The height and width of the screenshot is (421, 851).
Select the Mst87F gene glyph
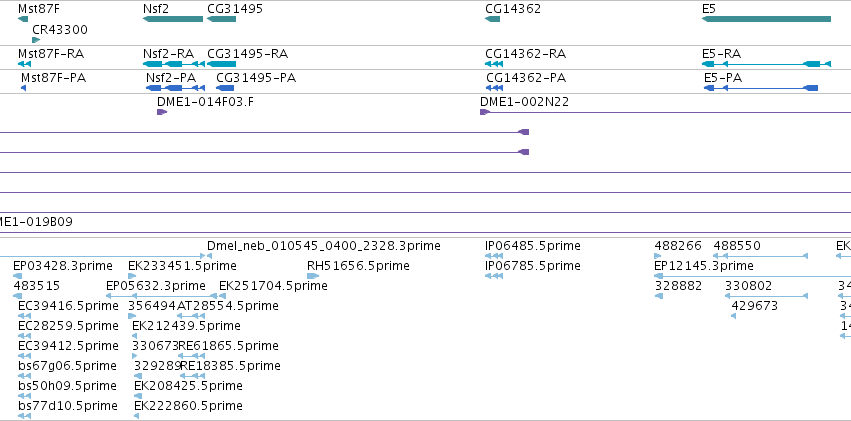22,19
